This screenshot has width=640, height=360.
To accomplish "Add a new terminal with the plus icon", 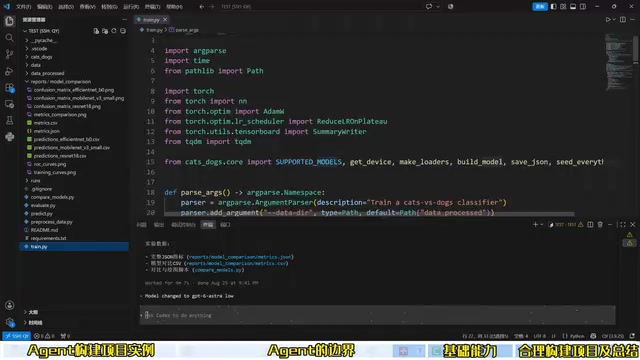I will click(x=535, y=224).
